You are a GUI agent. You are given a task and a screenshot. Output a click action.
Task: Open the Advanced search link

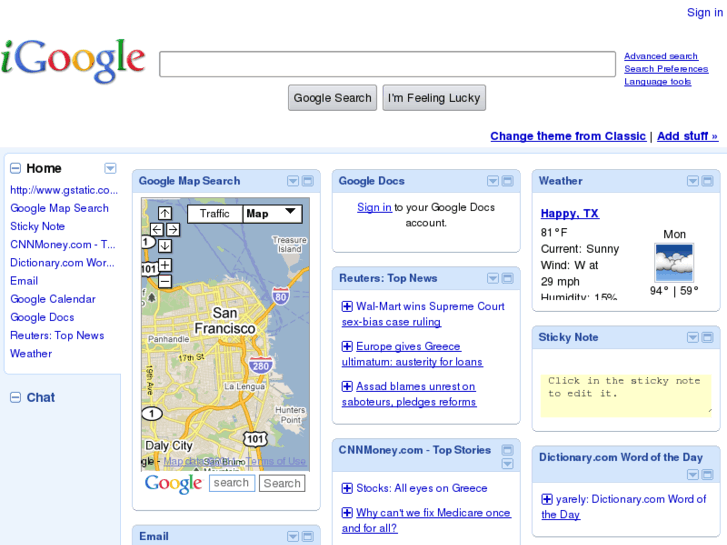661,56
